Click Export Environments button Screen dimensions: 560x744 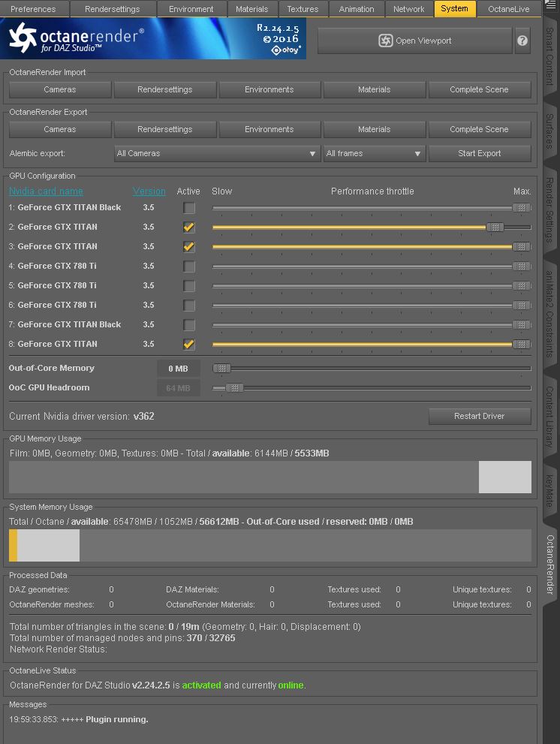[269, 130]
